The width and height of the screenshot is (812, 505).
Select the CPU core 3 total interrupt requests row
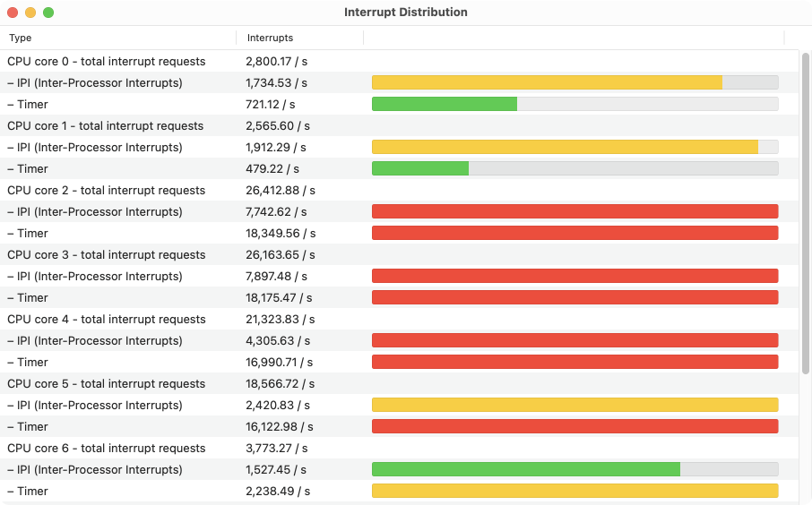pyautogui.click(x=399, y=254)
